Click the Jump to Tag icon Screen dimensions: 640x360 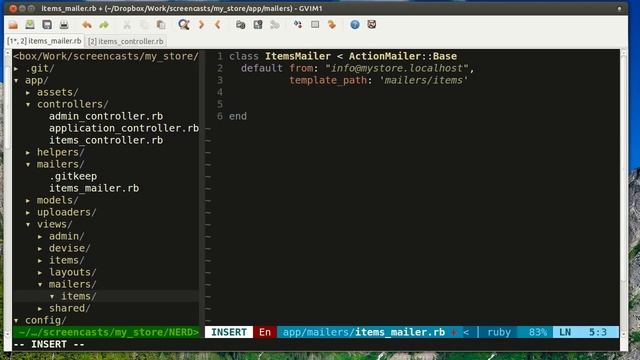331,25
